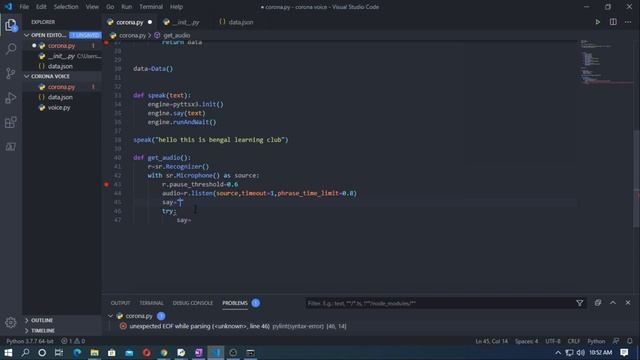Open Windows taskbar search

(x=25, y=353)
